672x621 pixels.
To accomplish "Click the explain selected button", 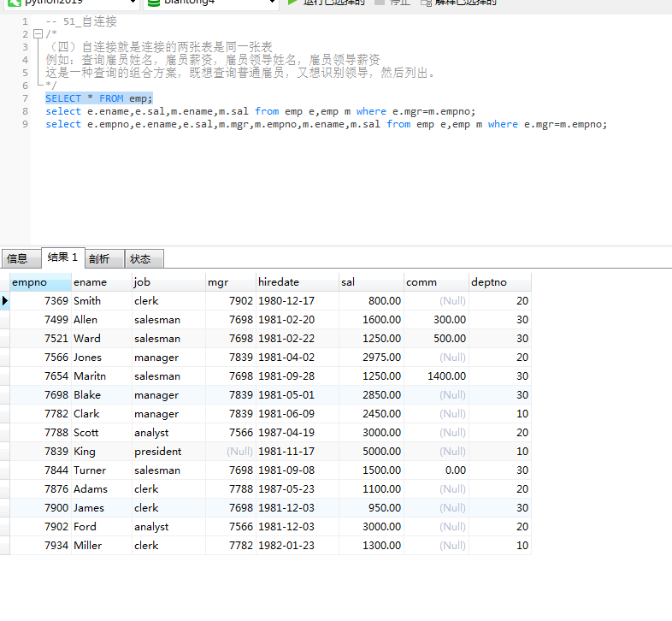I will [x=458, y=3].
